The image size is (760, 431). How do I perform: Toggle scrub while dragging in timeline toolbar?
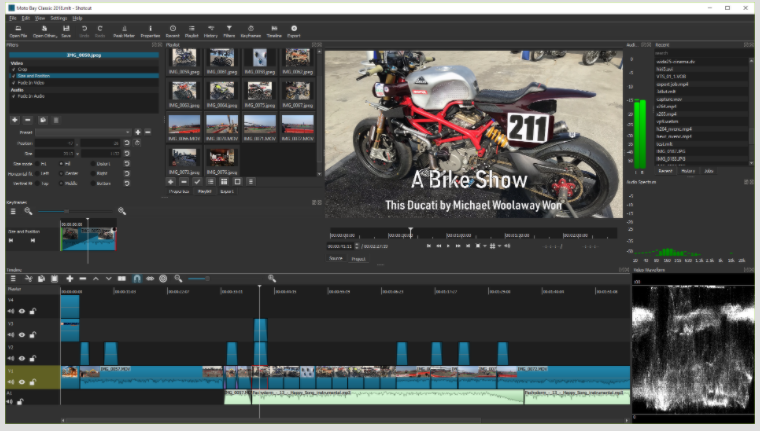150,279
